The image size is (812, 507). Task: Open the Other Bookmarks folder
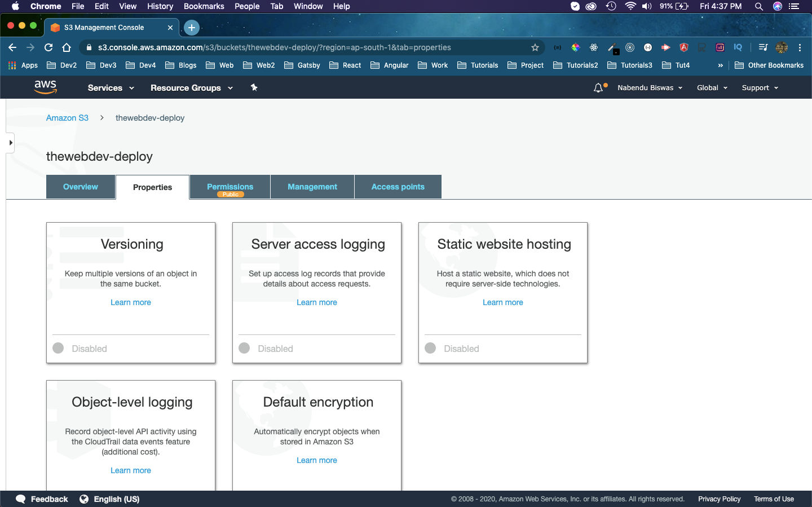click(x=769, y=65)
